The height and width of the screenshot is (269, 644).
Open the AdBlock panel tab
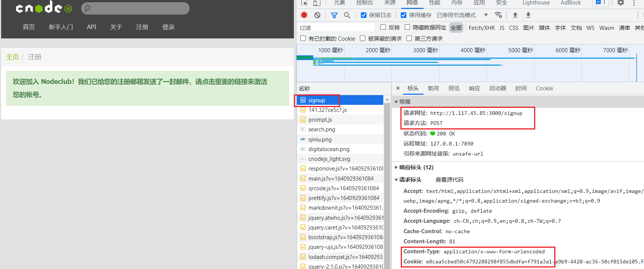coord(571,3)
